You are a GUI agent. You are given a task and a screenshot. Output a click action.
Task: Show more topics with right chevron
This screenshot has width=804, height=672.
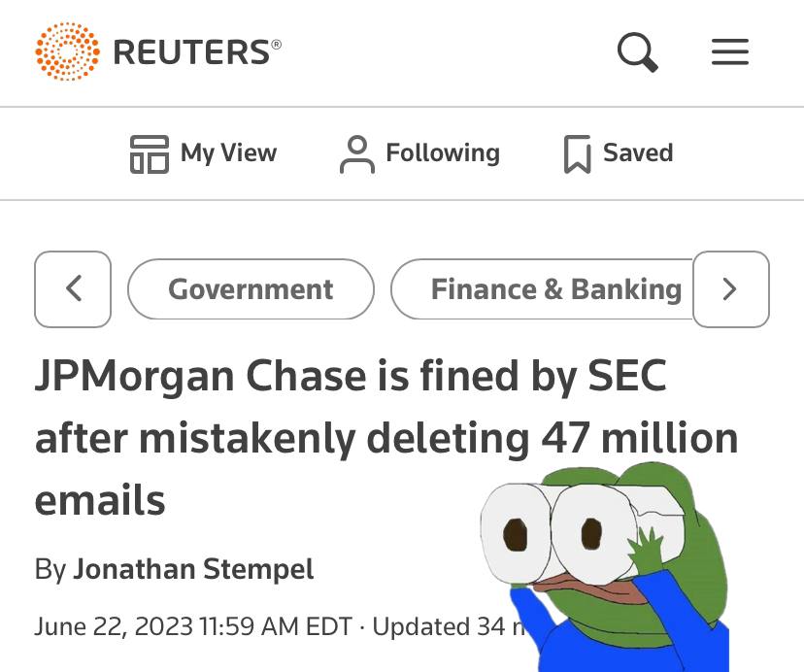click(x=730, y=288)
